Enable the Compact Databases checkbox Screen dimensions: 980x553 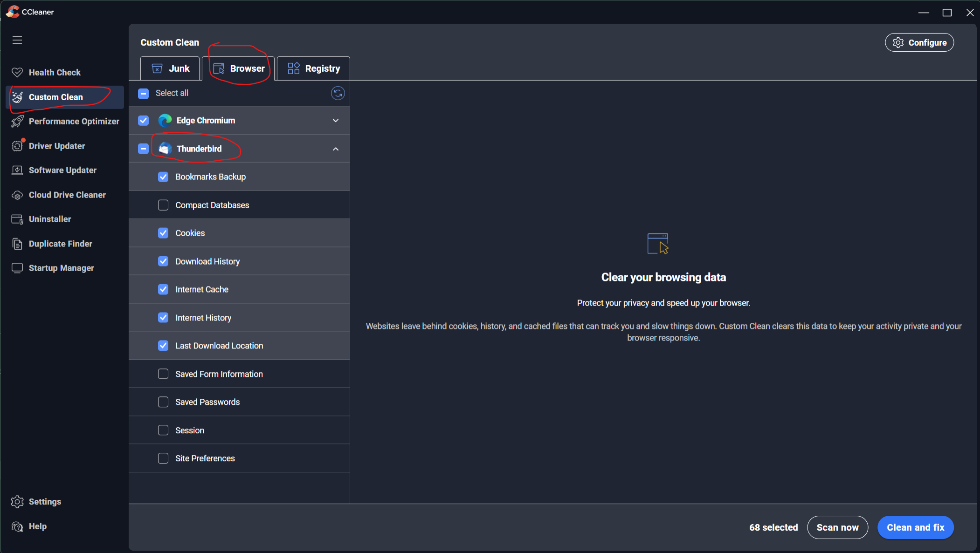pyautogui.click(x=163, y=205)
